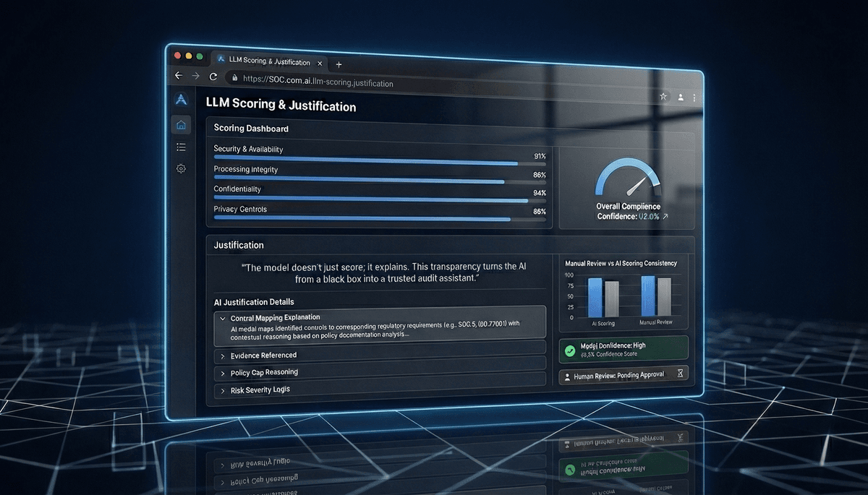Screen dimensions: 868x495
Task: Click the app logo in the left sidebar
Action: coord(182,100)
